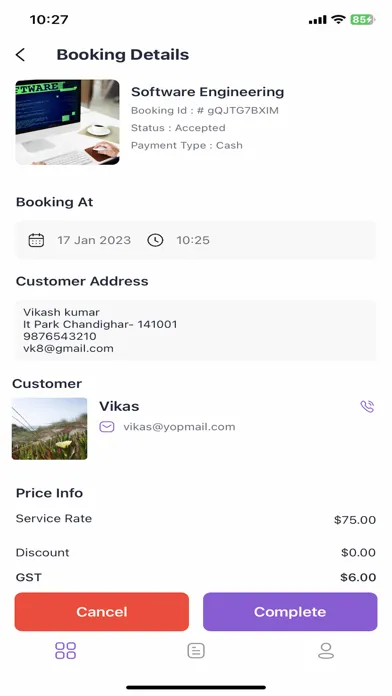
Task: Tap the envelope email icon
Action: click(x=107, y=427)
